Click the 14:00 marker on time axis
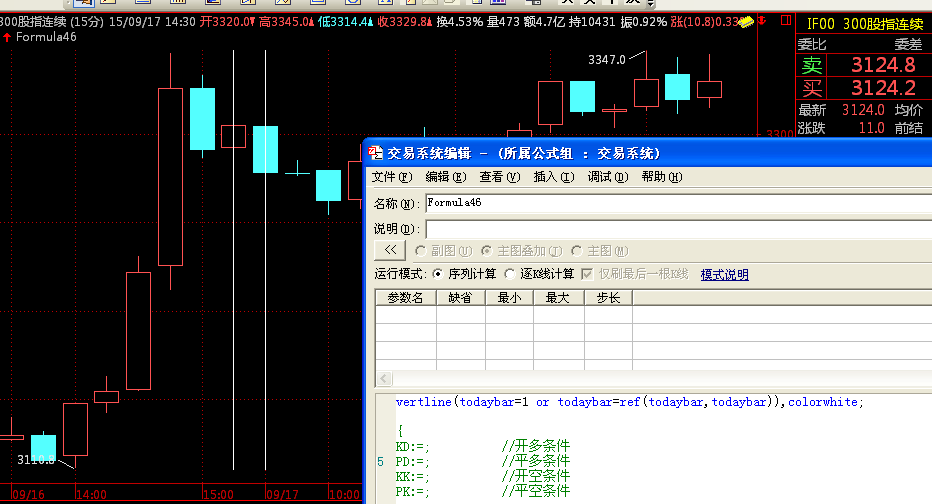The width and height of the screenshot is (932, 504). tap(92, 494)
